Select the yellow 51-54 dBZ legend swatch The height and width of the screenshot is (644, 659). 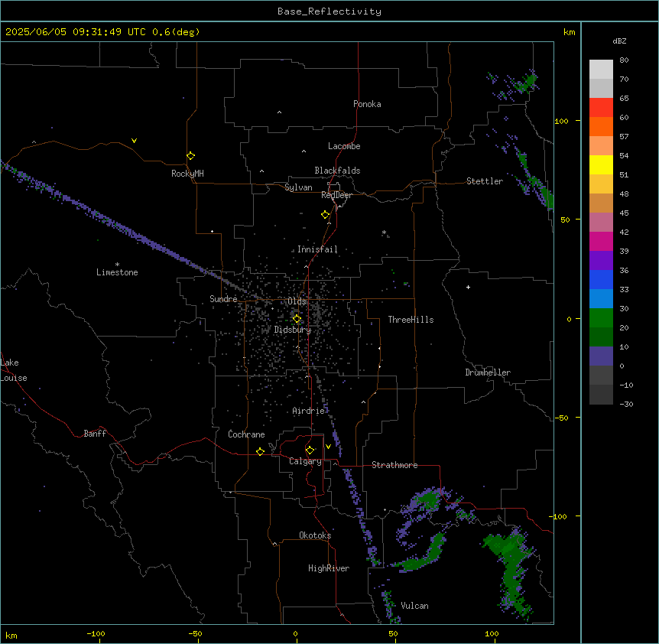(601, 164)
